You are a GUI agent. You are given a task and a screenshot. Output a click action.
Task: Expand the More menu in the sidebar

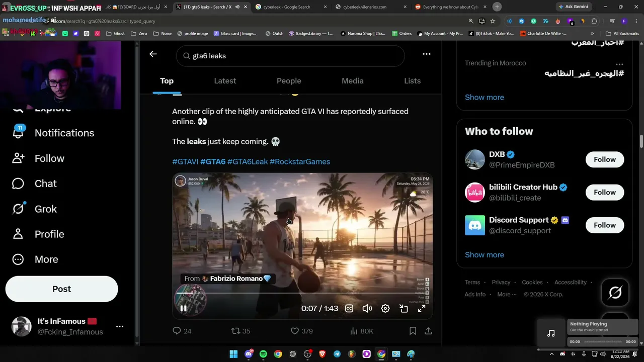(x=35, y=259)
